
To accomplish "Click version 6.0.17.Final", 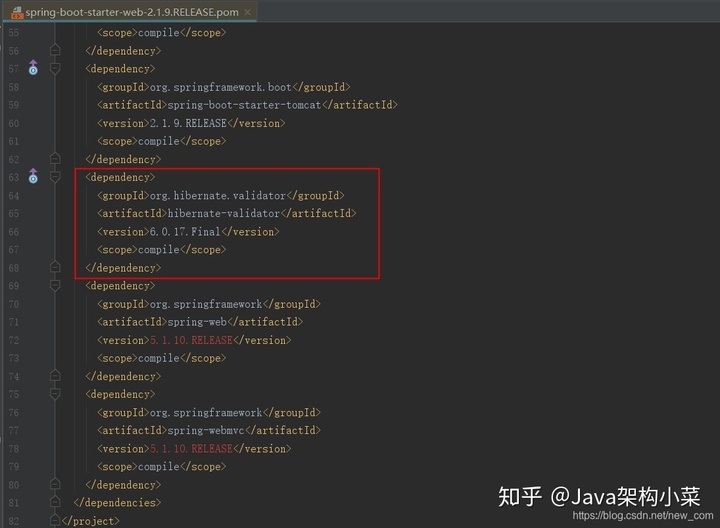I will pos(185,231).
